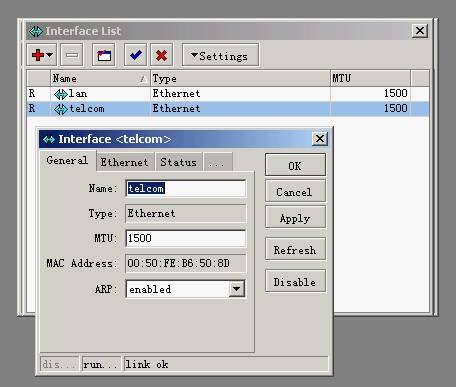Click the red plus add interface icon

point(38,55)
